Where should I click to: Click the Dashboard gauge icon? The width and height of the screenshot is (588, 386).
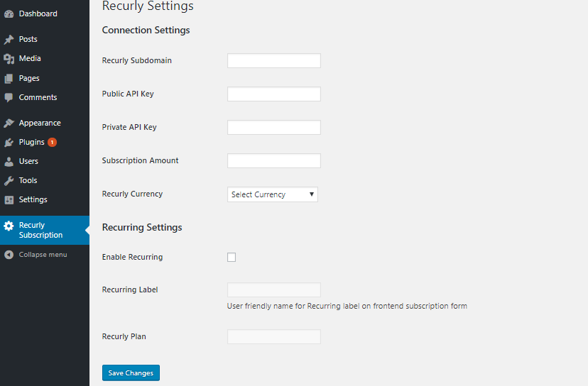9,14
